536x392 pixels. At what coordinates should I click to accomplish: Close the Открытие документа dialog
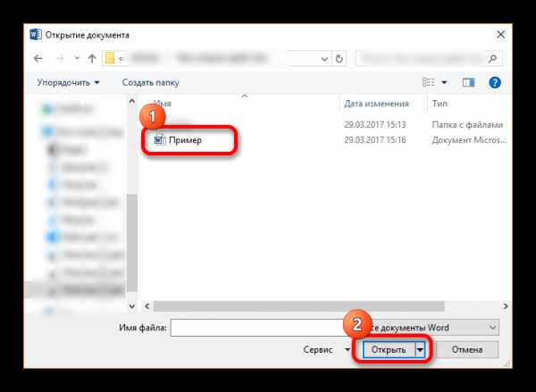(500, 35)
